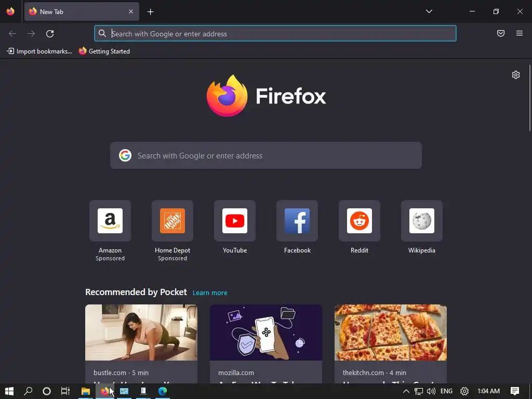This screenshot has height=399, width=532.
Task: Save page to Pocket icon
Action: [x=501, y=33]
